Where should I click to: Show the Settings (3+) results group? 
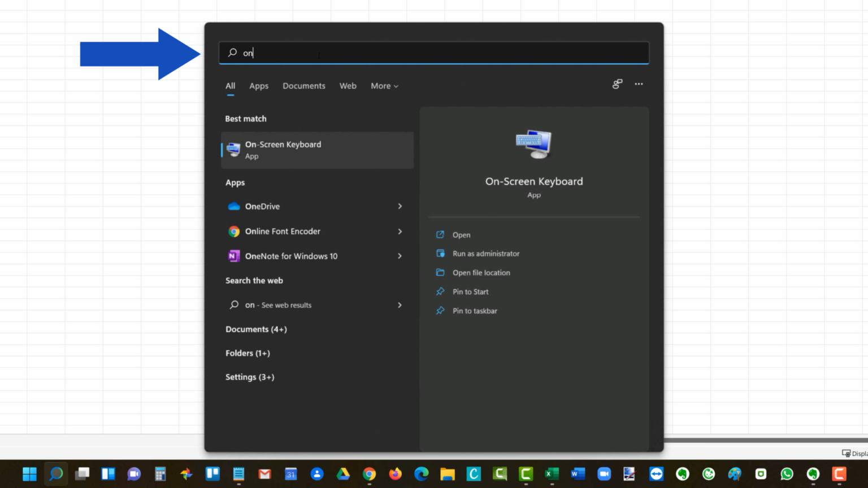(x=250, y=377)
